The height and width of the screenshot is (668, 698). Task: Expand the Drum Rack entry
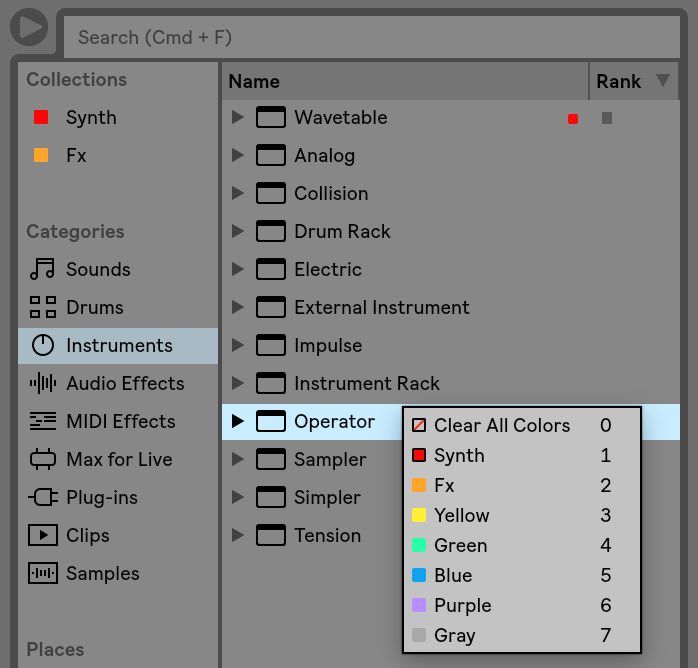pos(238,231)
